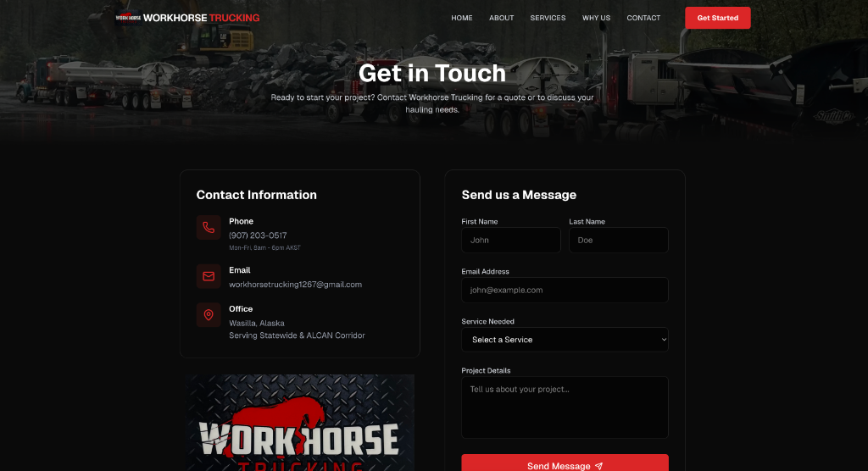The height and width of the screenshot is (471, 868).
Task: Click workhorsetrucking1267@gmail.com email address
Action: point(295,285)
